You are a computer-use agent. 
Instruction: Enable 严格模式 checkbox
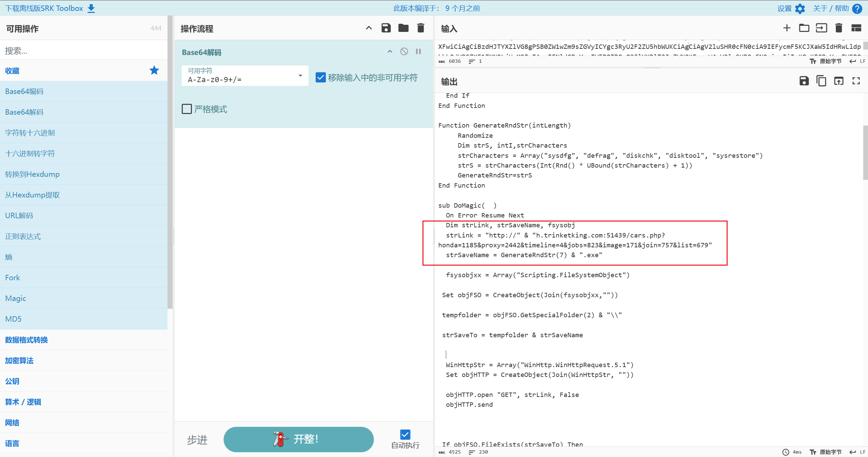tap(187, 109)
